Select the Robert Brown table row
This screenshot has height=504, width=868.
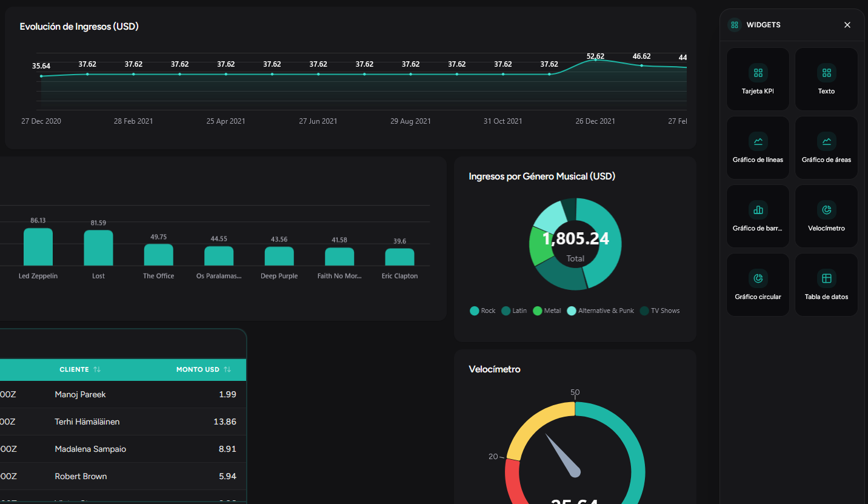[123, 476]
